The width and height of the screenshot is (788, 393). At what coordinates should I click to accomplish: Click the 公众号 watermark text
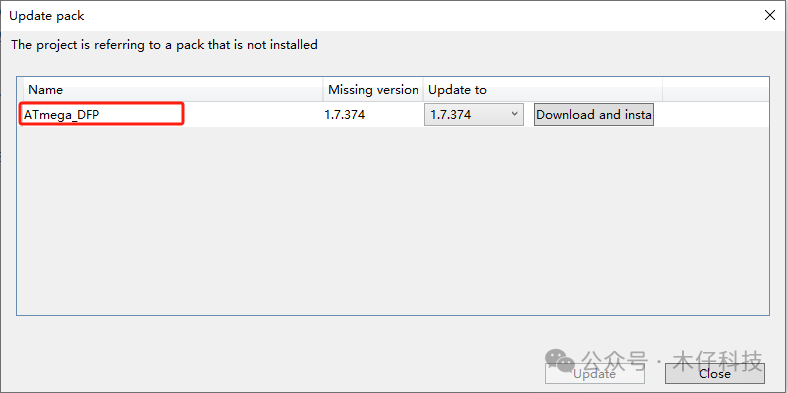pyautogui.click(x=613, y=360)
